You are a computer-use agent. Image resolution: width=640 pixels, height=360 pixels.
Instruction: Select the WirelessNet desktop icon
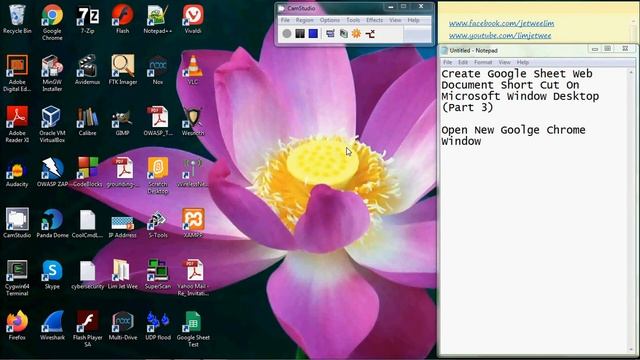[193, 173]
